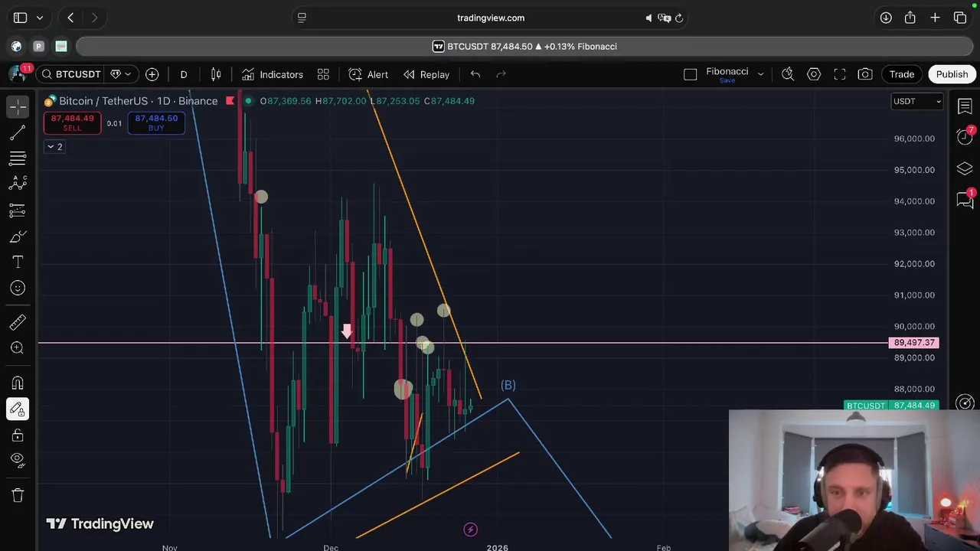Viewport: 980px width, 551px height.
Task: Open the USDT currency dropdown
Action: 916,101
